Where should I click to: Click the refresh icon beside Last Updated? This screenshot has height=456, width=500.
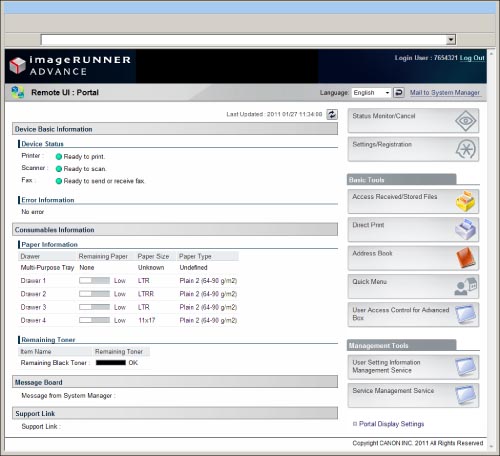(x=332, y=114)
